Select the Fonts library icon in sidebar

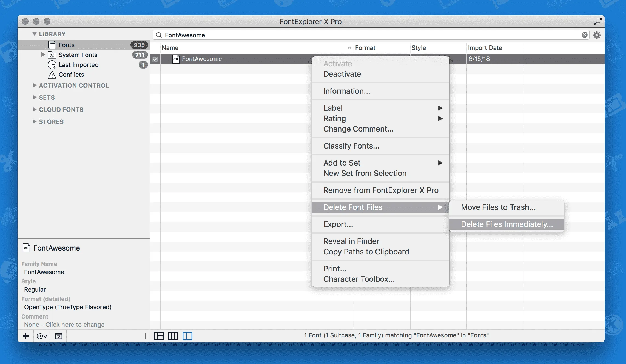[x=52, y=45]
